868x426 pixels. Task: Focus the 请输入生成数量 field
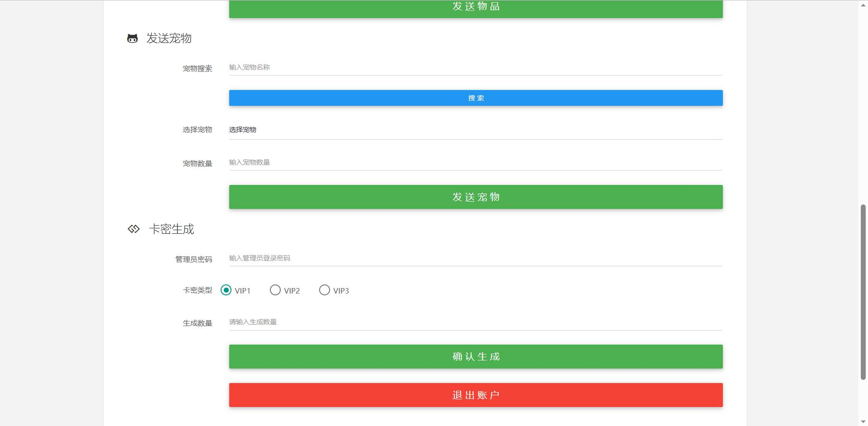(x=476, y=322)
